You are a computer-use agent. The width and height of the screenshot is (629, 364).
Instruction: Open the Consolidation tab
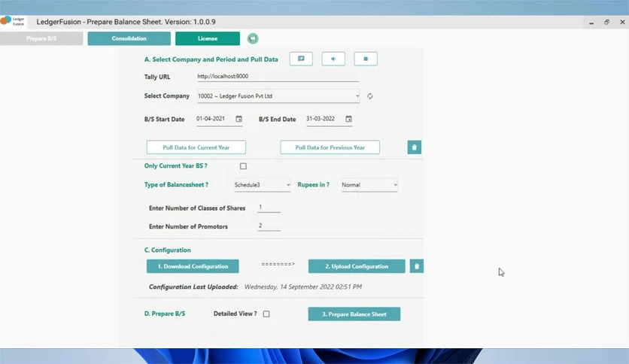[x=129, y=38]
